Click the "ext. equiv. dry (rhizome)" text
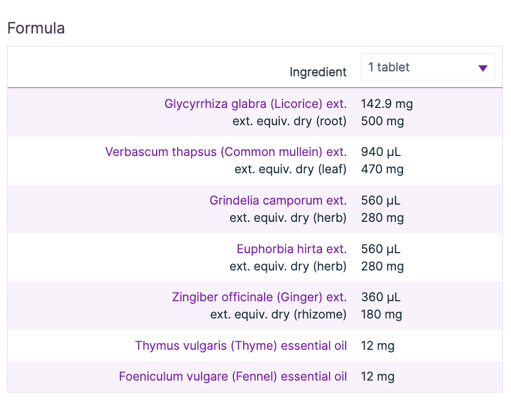The image size is (511, 420). click(x=278, y=314)
